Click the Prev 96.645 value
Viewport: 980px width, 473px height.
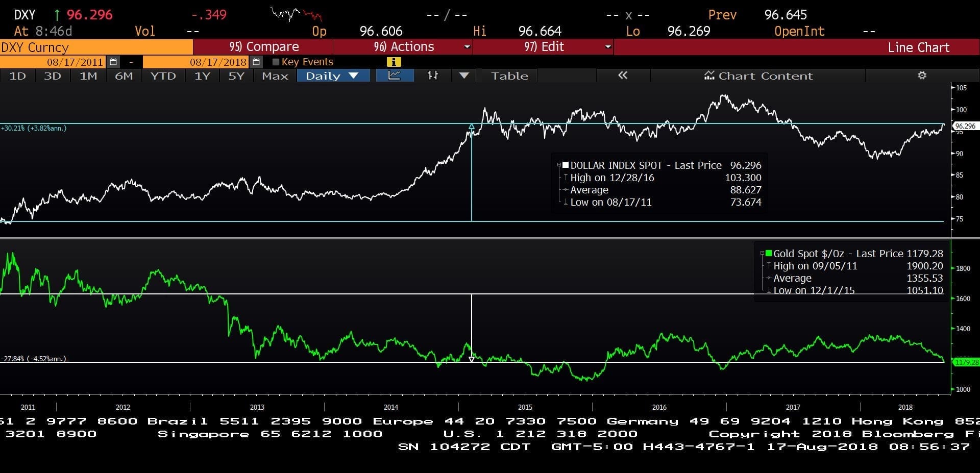[786, 15]
